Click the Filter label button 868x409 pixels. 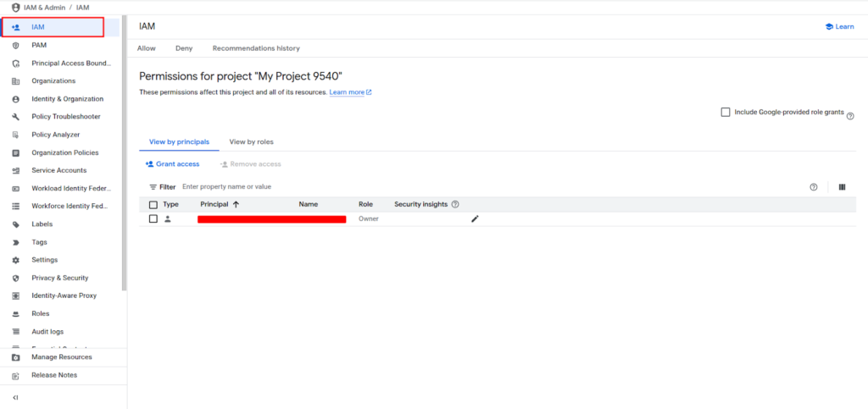coord(162,187)
